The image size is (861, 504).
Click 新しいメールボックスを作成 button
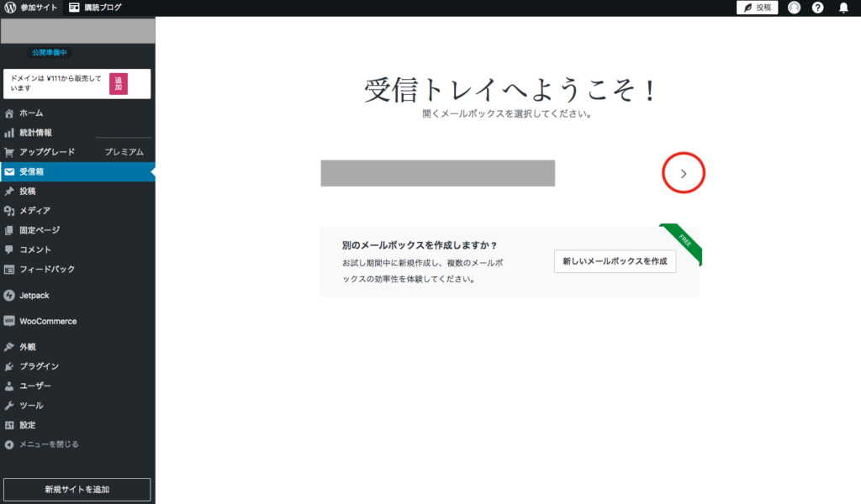615,261
